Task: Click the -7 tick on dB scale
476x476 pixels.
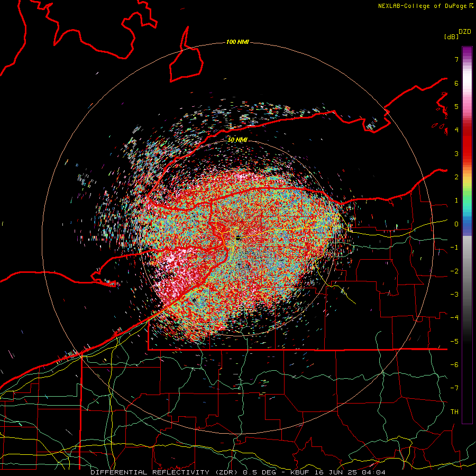Action: [x=454, y=388]
